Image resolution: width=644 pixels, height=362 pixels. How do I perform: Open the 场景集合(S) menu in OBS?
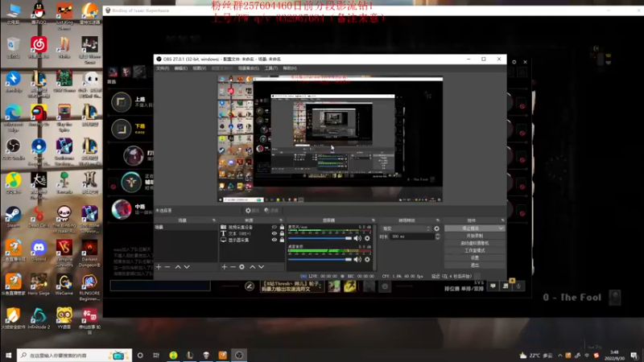[x=249, y=68]
